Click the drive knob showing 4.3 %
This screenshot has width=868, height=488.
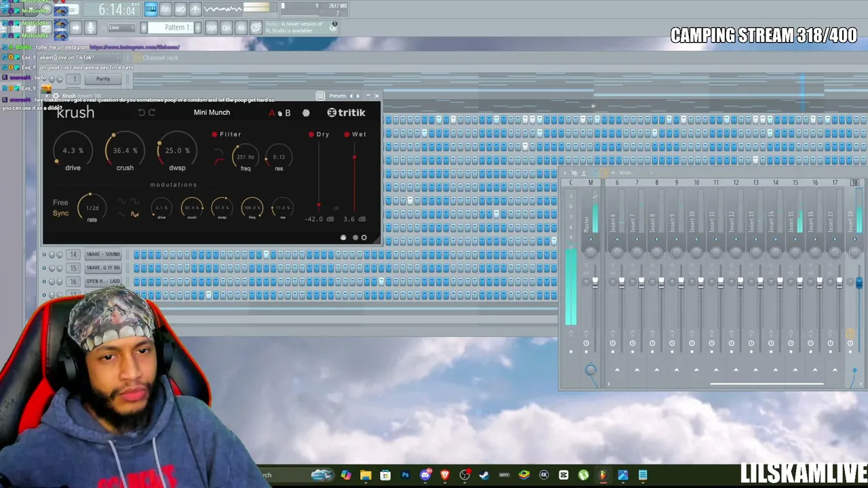[73, 150]
